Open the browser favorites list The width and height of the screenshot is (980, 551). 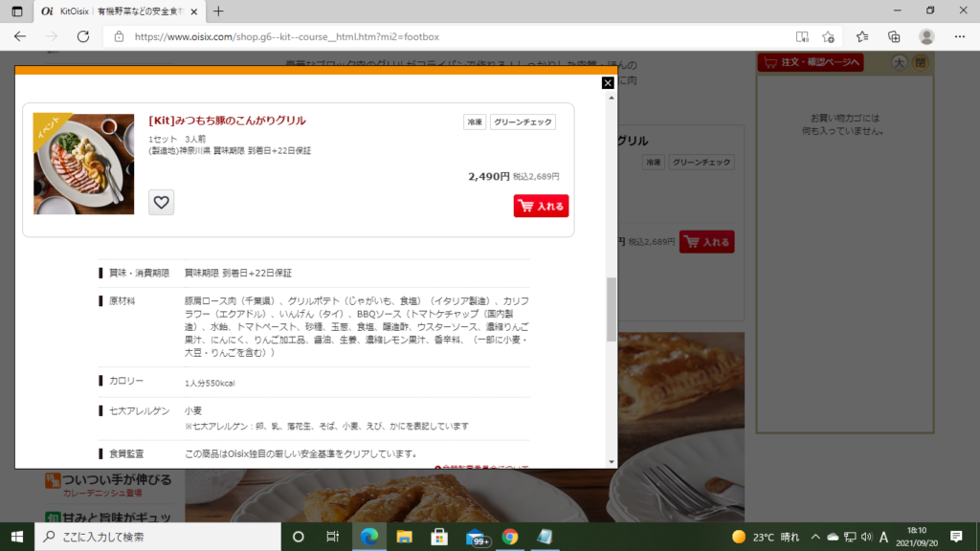862,37
